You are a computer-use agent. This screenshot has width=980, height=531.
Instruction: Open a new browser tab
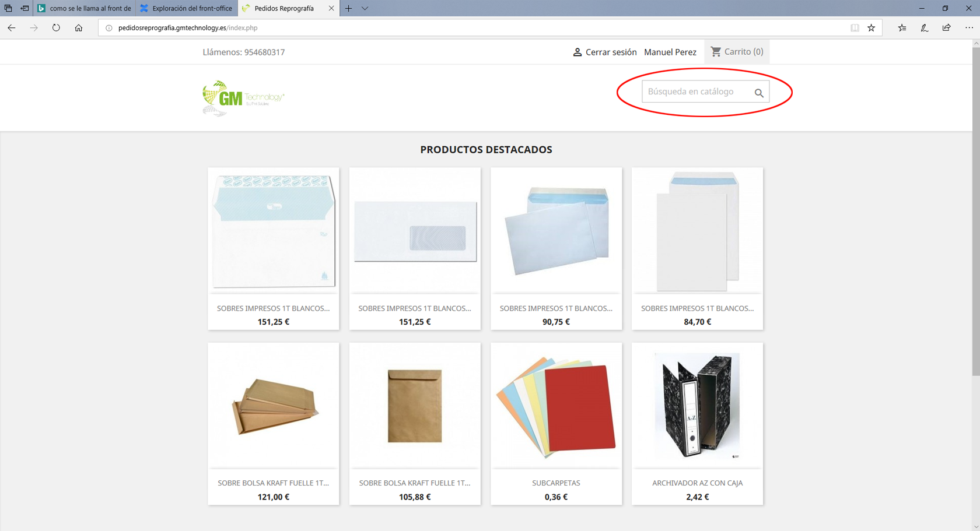coord(348,8)
